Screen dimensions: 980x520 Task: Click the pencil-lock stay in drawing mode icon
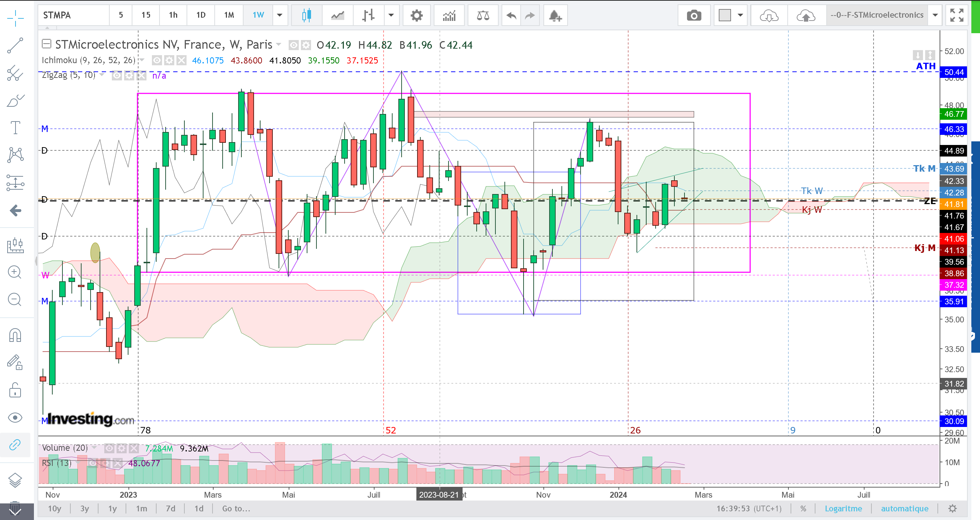(x=15, y=363)
